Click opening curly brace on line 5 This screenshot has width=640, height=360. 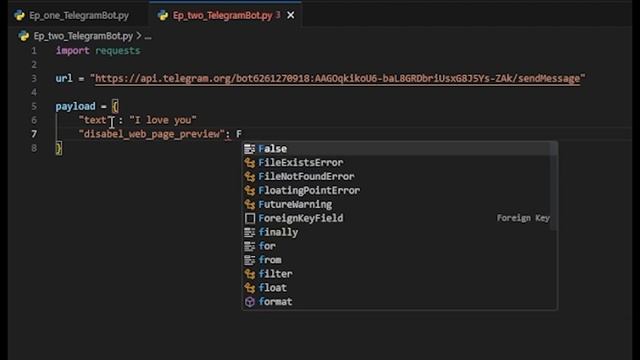point(115,107)
